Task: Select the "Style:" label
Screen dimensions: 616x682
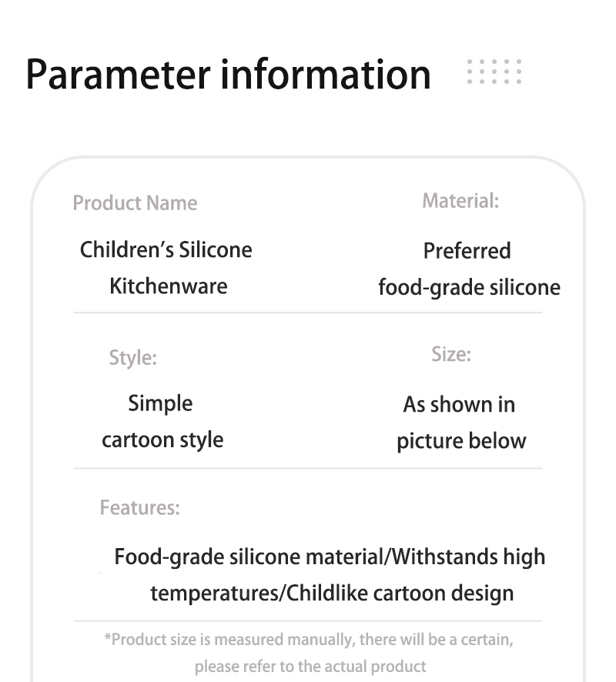Action: tap(132, 357)
